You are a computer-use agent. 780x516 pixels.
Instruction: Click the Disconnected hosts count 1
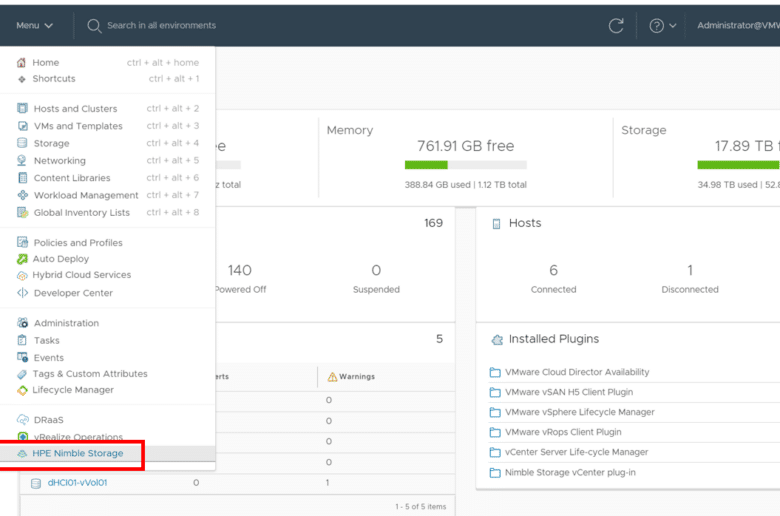[x=690, y=270]
